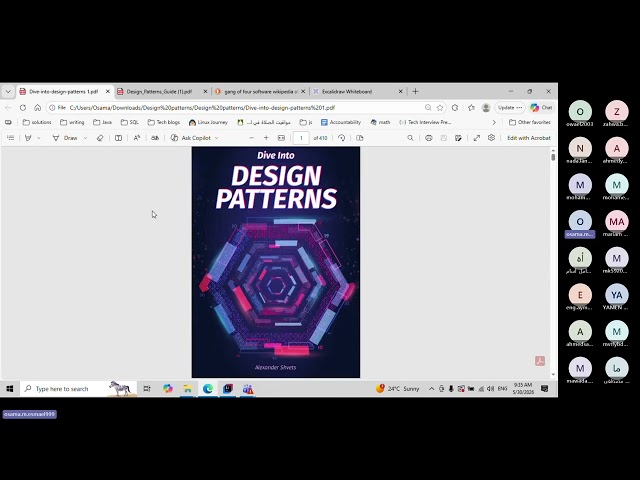Open a new browser tab
640x480 pixels.
415,91
